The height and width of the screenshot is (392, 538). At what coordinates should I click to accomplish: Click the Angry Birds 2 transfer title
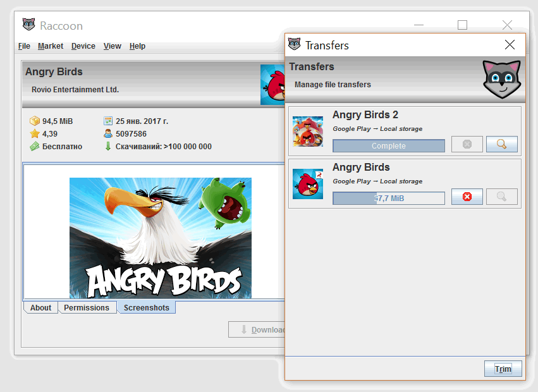coord(365,114)
